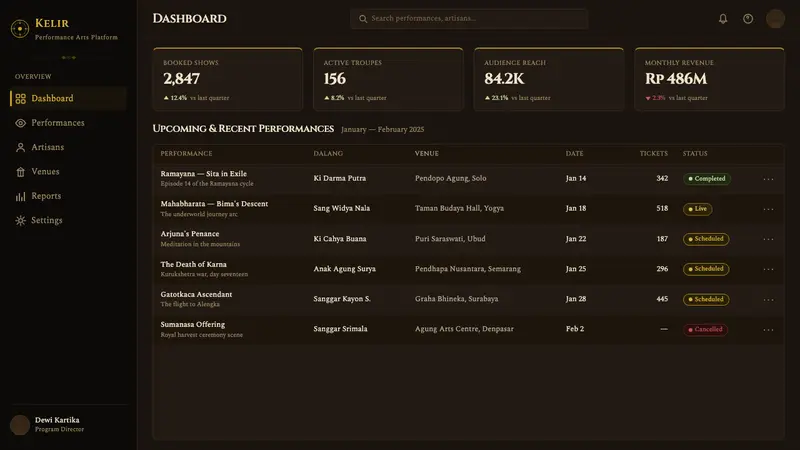This screenshot has width=800, height=450.
Task: Click ticket count 518
Action: click(x=662, y=209)
